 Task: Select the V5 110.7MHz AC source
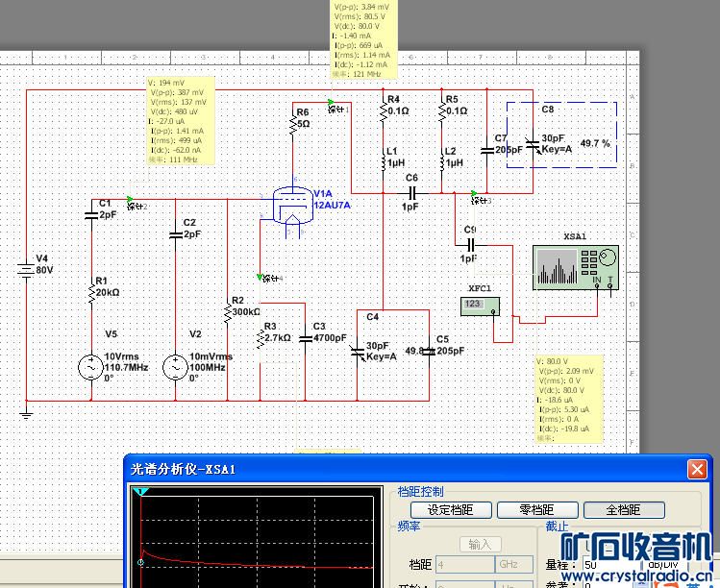tap(91, 366)
